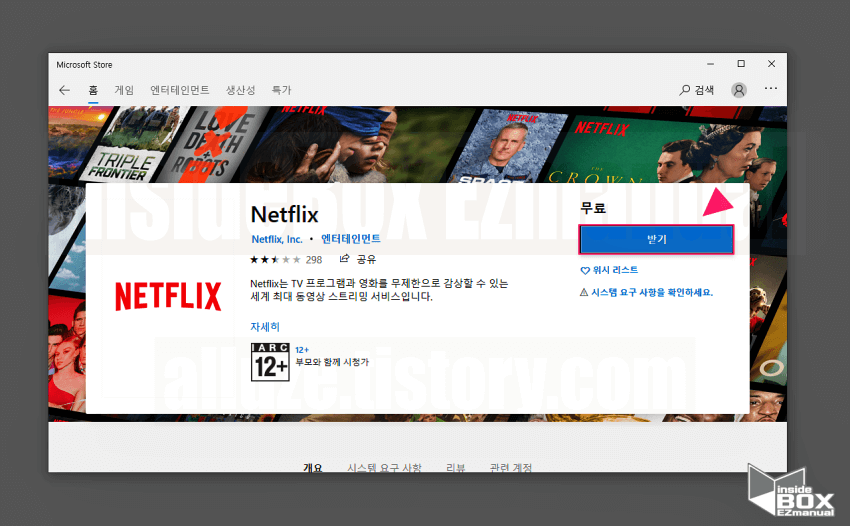Click the Netflix red logo image

(x=168, y=296)
